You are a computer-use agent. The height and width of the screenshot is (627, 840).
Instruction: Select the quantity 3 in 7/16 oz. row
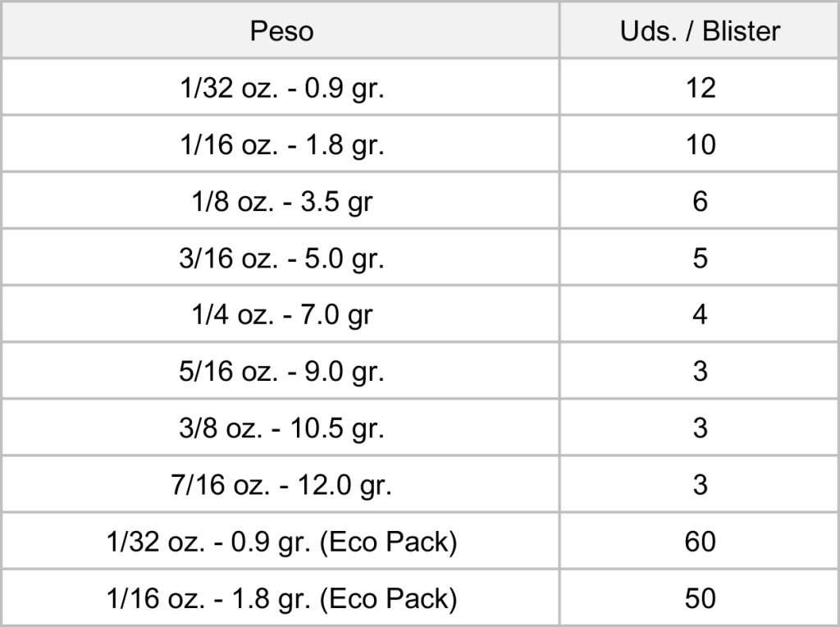point(700,484)
